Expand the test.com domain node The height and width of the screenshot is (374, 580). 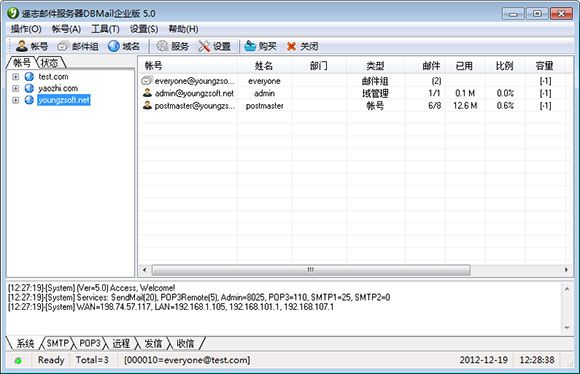(x=16, y=77)
